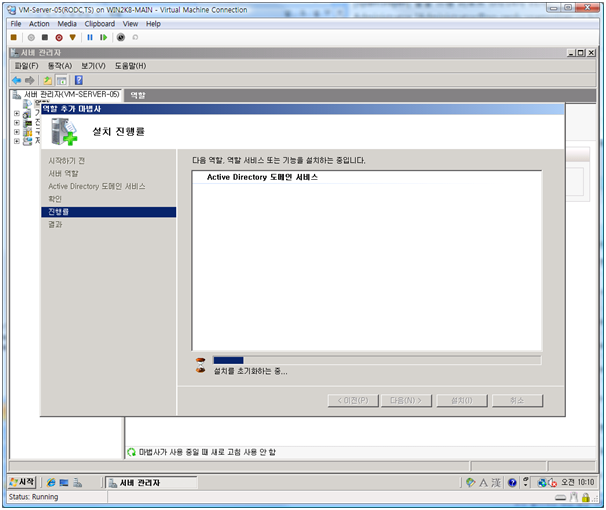The width and height of the screenshot is (606, 510).
Task: Click the Start VM toolbar icon
Action: coord(31,37)
